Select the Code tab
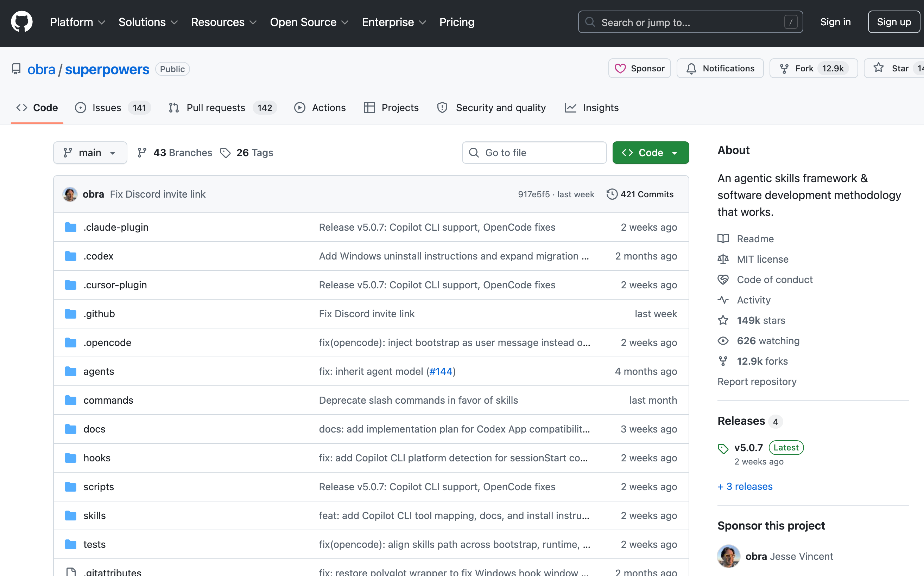Screen dimensions: 924x576 (37, 108)
